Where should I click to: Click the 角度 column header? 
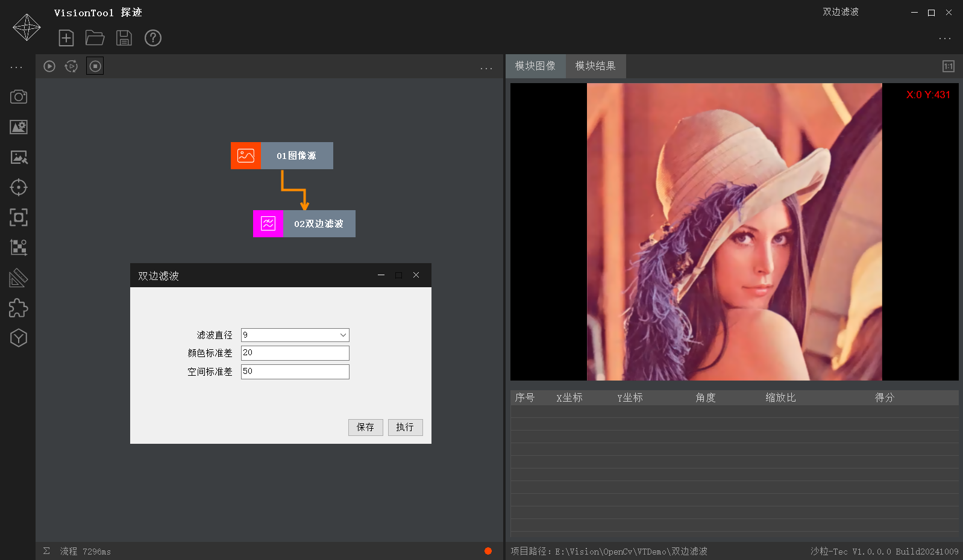tap(706, 398)
